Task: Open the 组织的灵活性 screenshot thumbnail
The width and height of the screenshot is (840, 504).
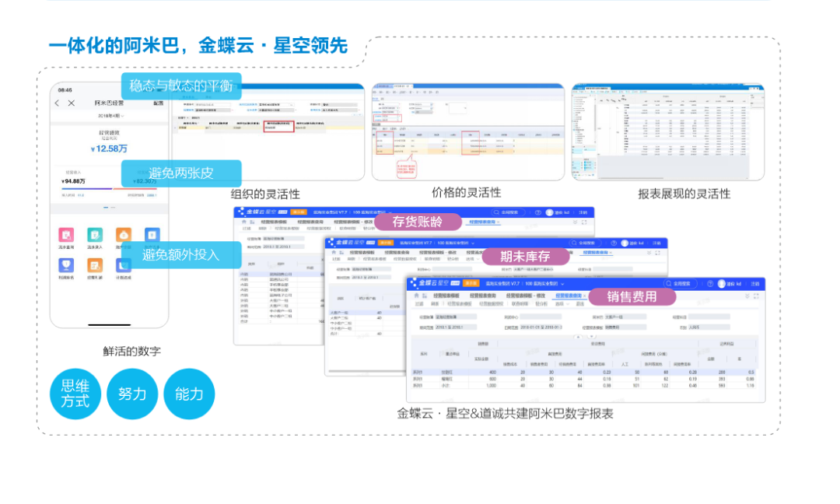Action: pos(268,132)
